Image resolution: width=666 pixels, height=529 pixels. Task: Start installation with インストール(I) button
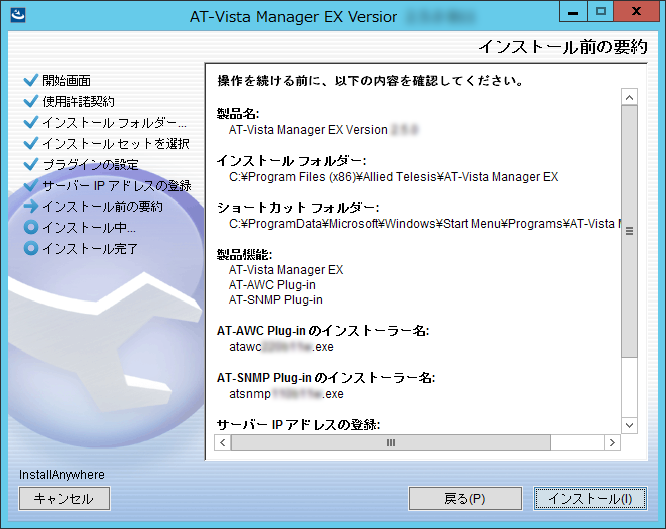point(590,498)
